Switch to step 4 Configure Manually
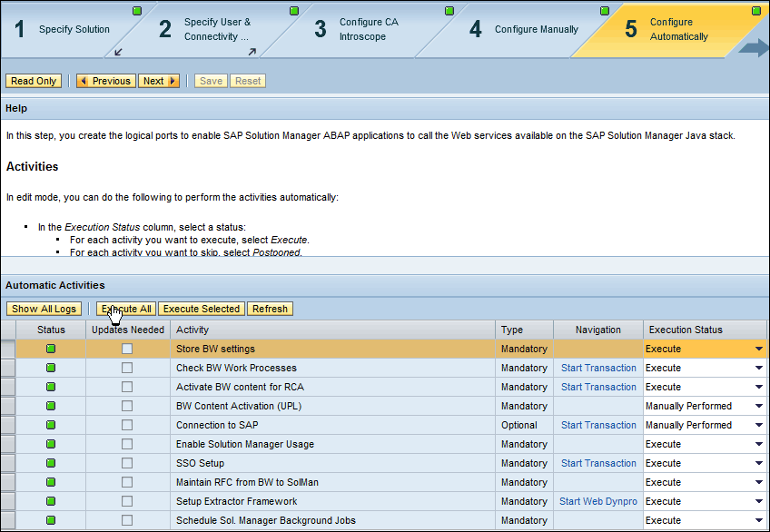770x532 pixels. tap(536, 29)
